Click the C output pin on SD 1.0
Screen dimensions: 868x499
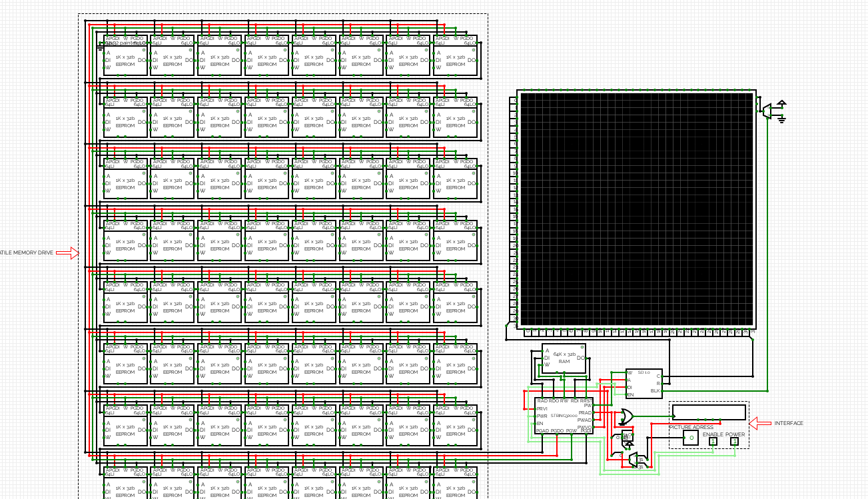pyautogui.click(x=662, y=376)
